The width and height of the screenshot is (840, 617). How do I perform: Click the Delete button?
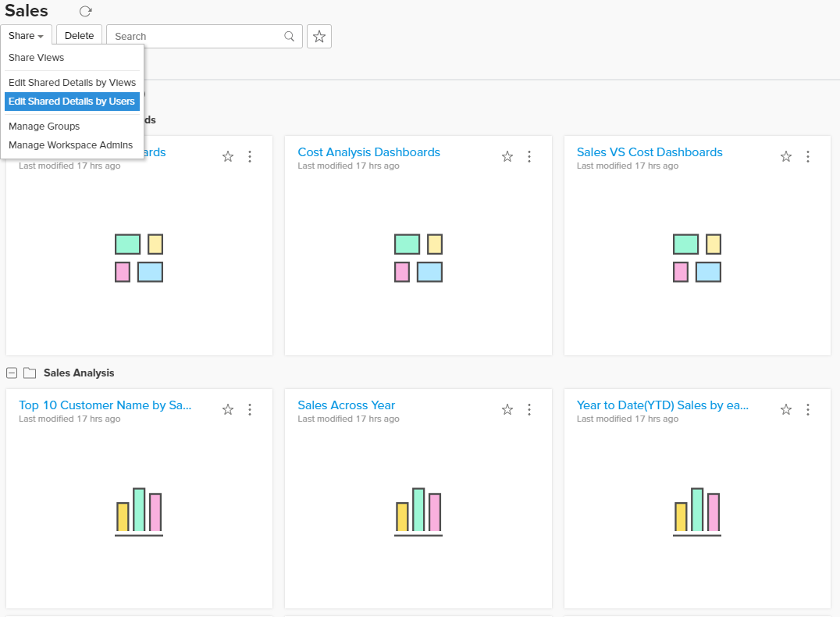click(x=80, y=35)
